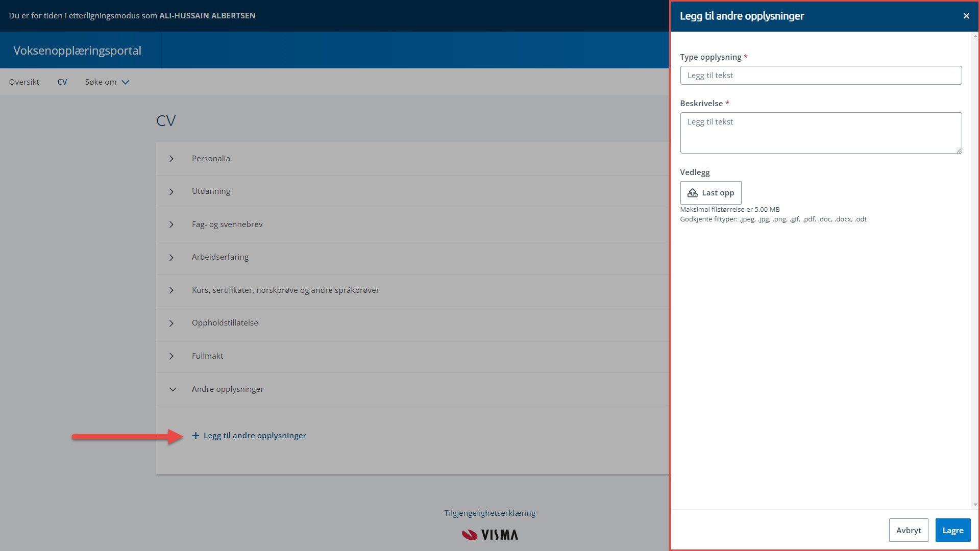Click the Andre opplysninger row label
The image size is (980, 551).
[228, 389]
